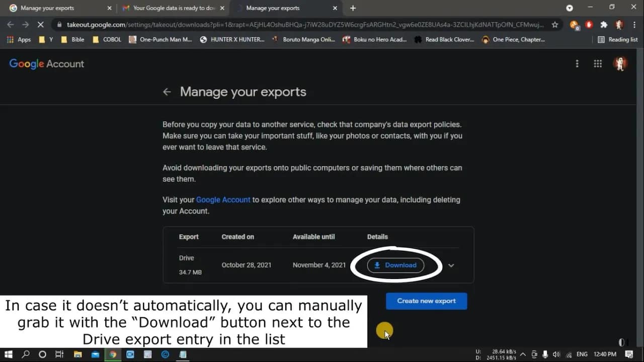644x362 pixels.
Task: Click the Create new export button
Action: click(x=426, y=301)
